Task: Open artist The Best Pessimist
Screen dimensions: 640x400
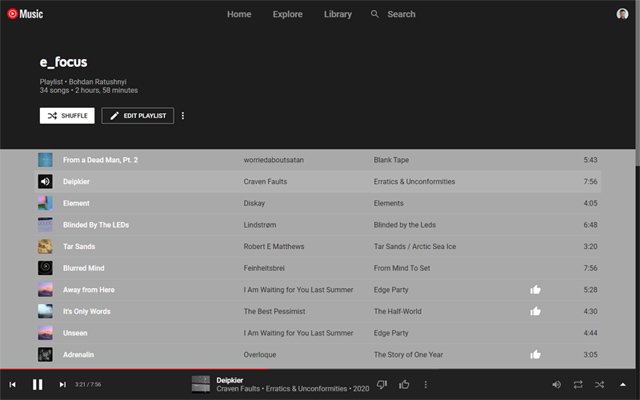Action: tap(275, 311)
